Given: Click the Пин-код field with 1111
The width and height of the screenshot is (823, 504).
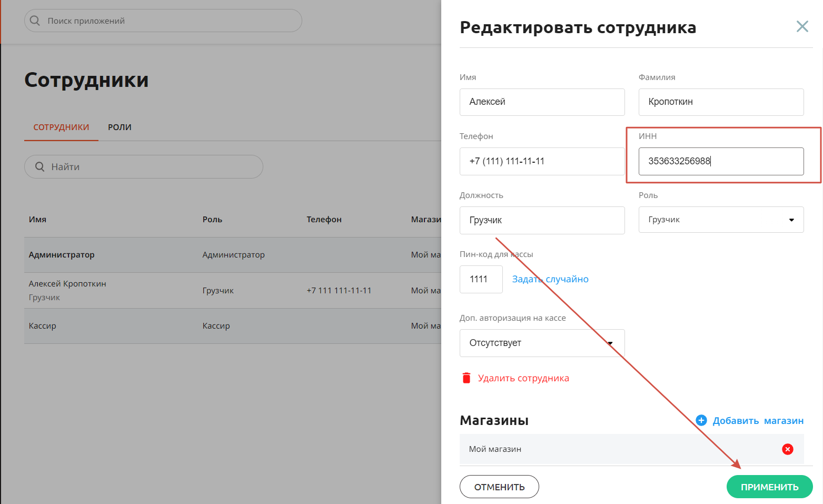Looking at the screenshot, I should tap(481, 279).
